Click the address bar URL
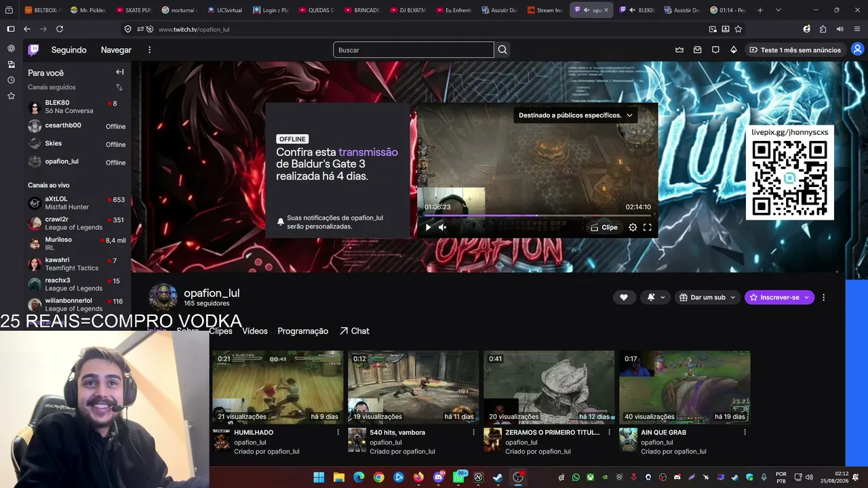Viewport: 868px width, 488px height. (x=194, y=30)
